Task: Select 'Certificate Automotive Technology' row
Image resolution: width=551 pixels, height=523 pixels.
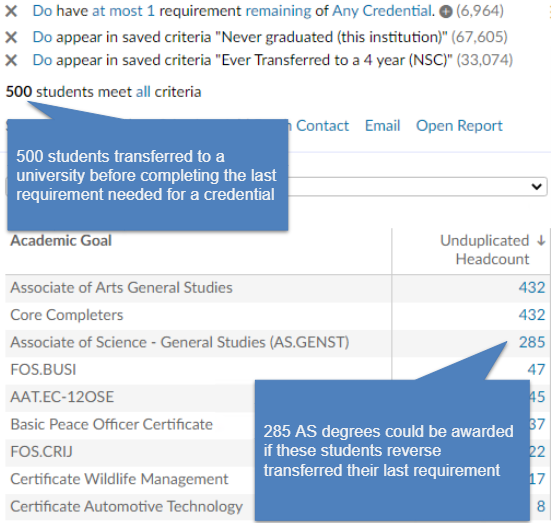Action: point(127,506)
